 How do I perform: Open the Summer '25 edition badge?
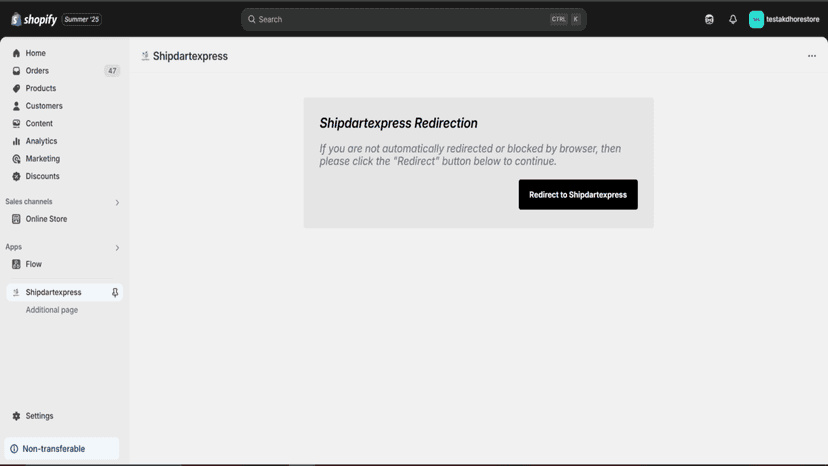(x=82, y=20)
